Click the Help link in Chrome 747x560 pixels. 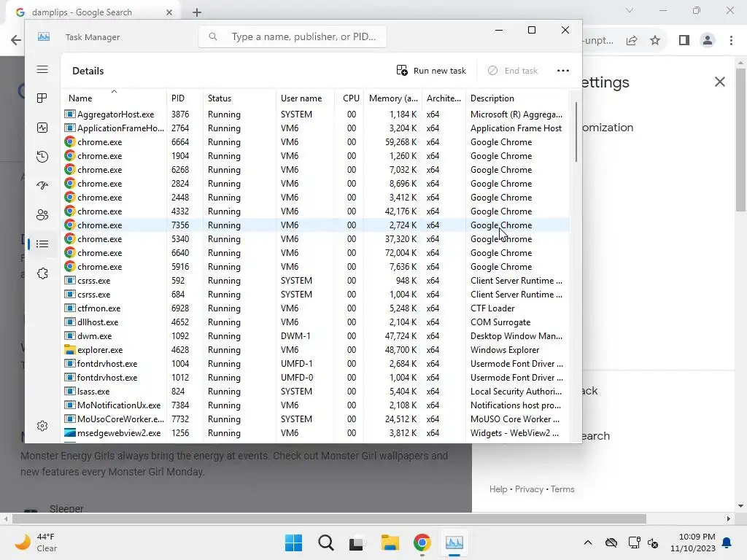pyautogui.click(x=498, y=489)
